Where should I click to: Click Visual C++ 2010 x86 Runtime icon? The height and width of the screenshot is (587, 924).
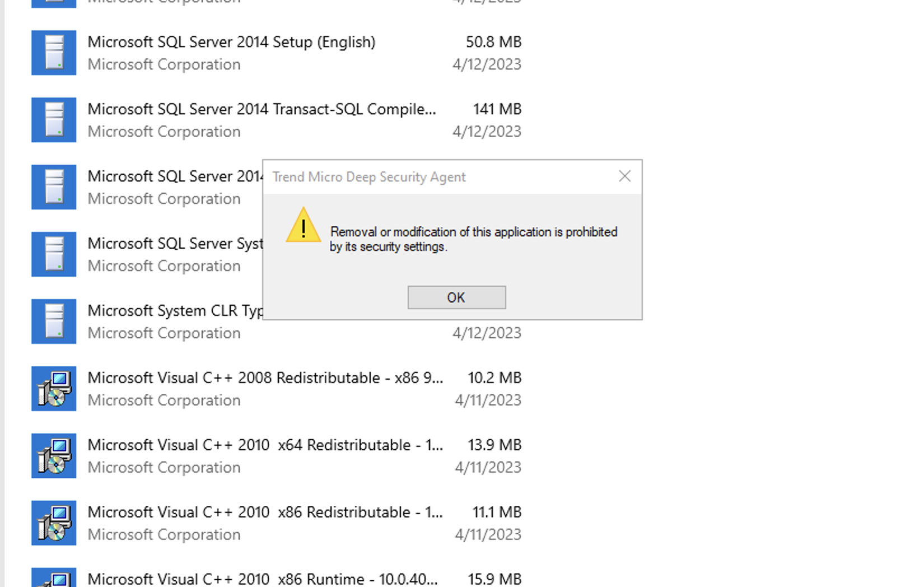coord(54,577)
